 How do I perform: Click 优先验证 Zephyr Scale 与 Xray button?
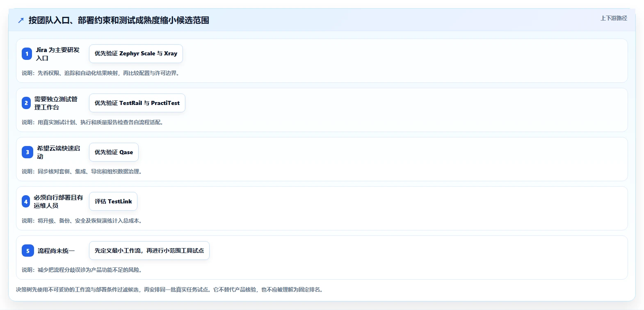(x=136, y=54)
